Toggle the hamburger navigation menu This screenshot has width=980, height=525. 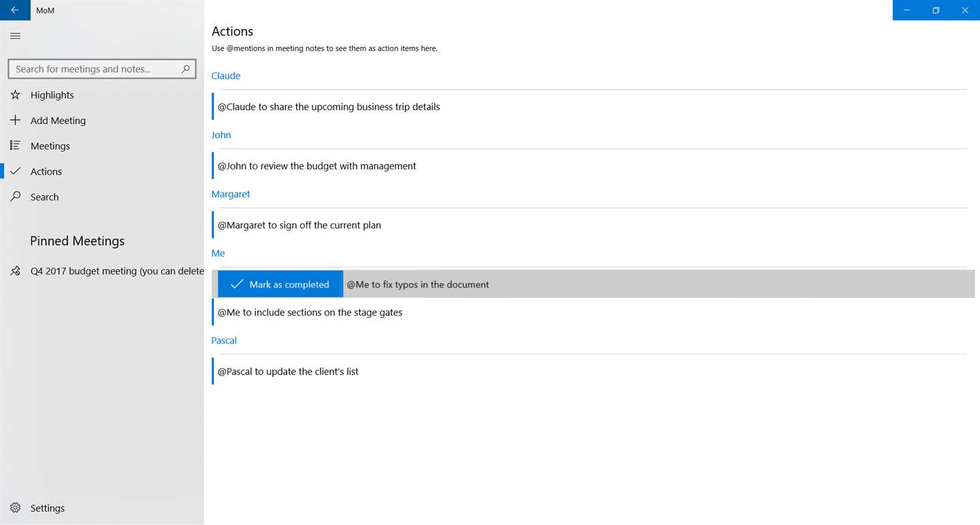tap(15, 36)
